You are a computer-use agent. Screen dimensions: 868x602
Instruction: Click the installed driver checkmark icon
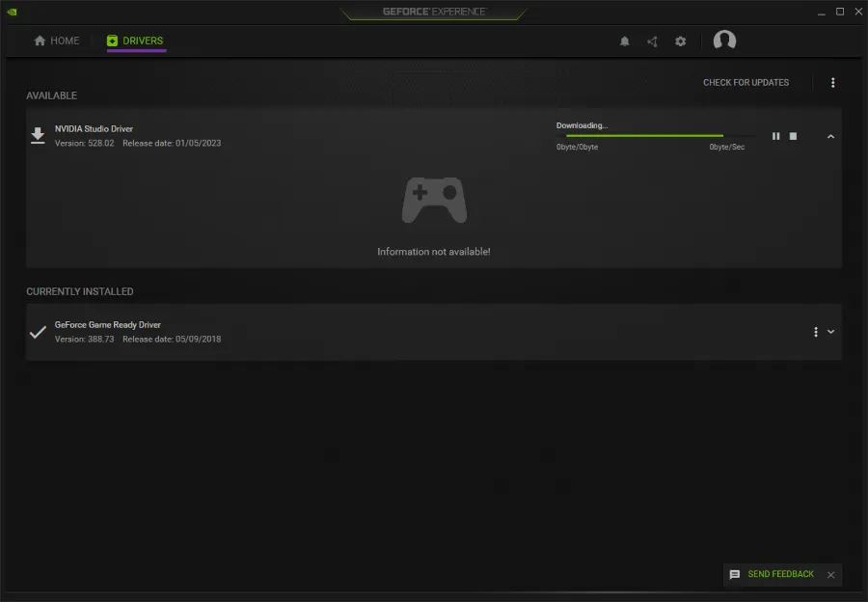pyautogui.click(x=38, y=332)
